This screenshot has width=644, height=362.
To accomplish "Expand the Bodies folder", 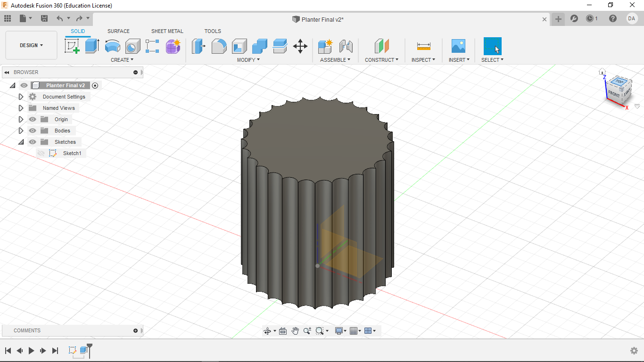I will point(21,131).
